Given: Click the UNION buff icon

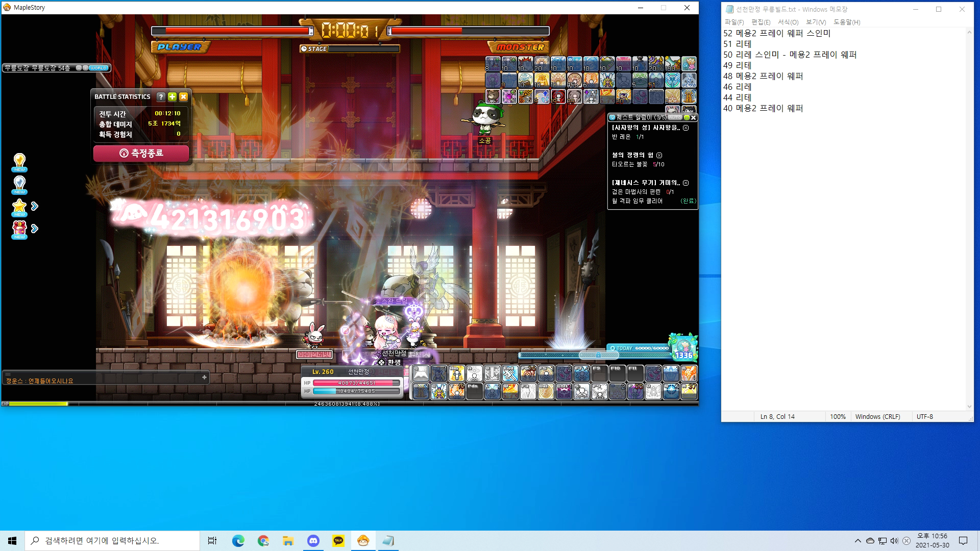Looking at the screenshot, I should click(x=624, y=63).
